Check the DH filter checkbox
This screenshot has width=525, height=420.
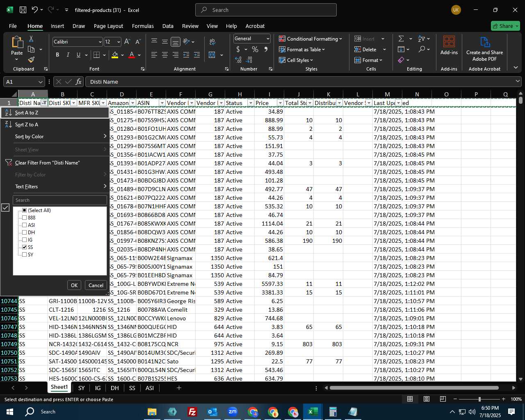click(x=25, y=232)
